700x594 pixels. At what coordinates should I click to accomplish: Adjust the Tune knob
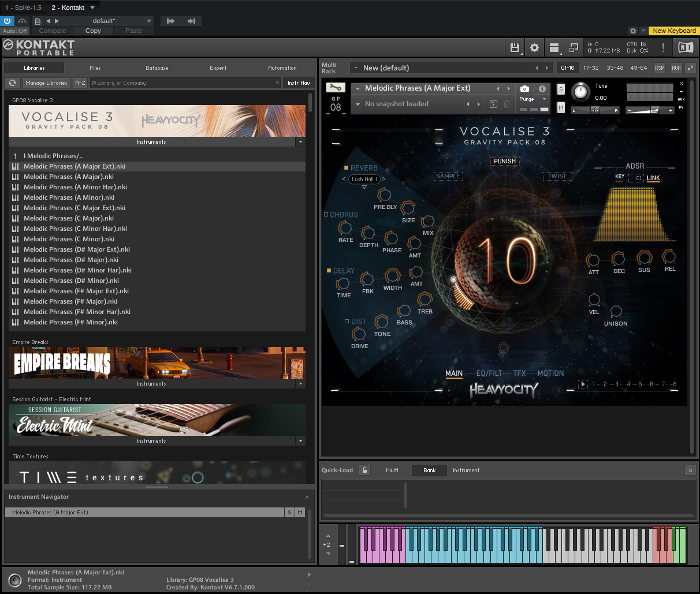[580, 92]
